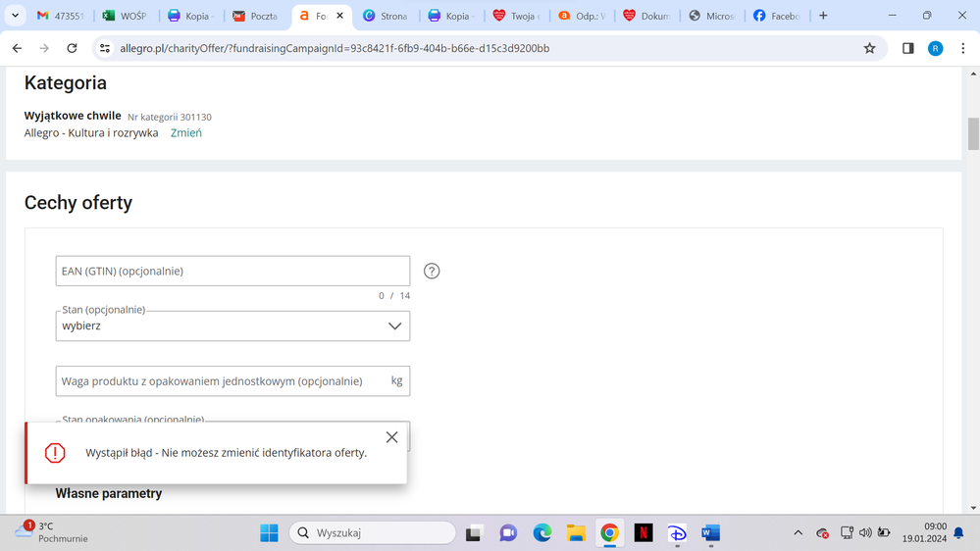Open File Explorer from the taskbar
Viewport: 980px width, 551px height.
pos(576,532)
